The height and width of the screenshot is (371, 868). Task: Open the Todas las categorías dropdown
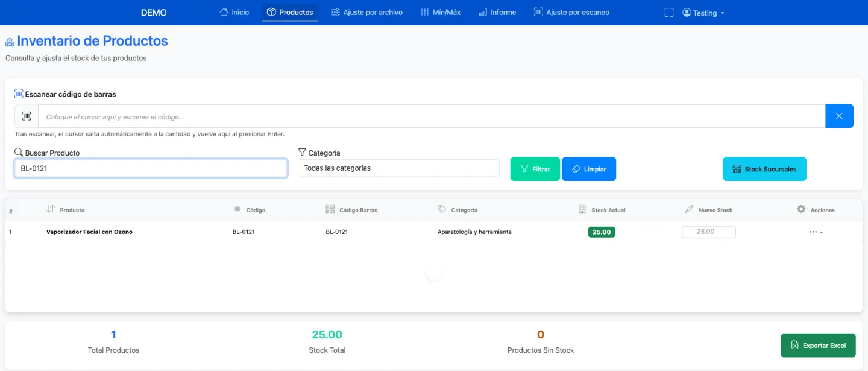(x=398, y=168)
